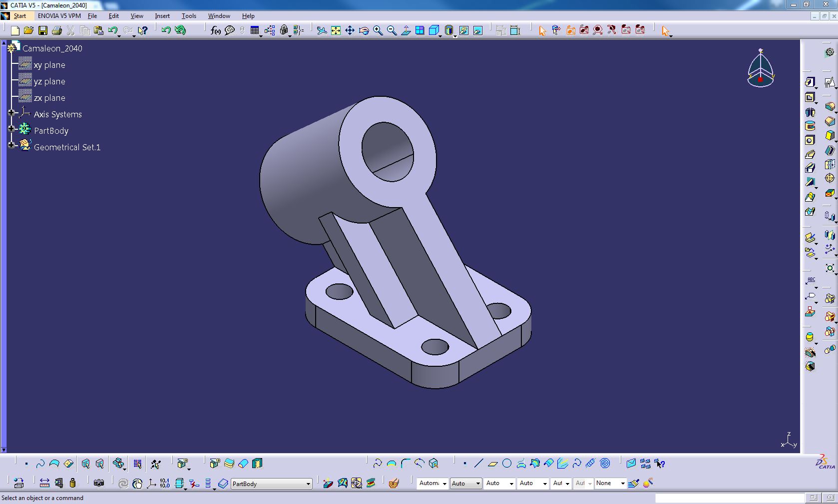Select the xy plane in tree
The height and width of the screenshot is (504, 838).
tap(49, 65)
